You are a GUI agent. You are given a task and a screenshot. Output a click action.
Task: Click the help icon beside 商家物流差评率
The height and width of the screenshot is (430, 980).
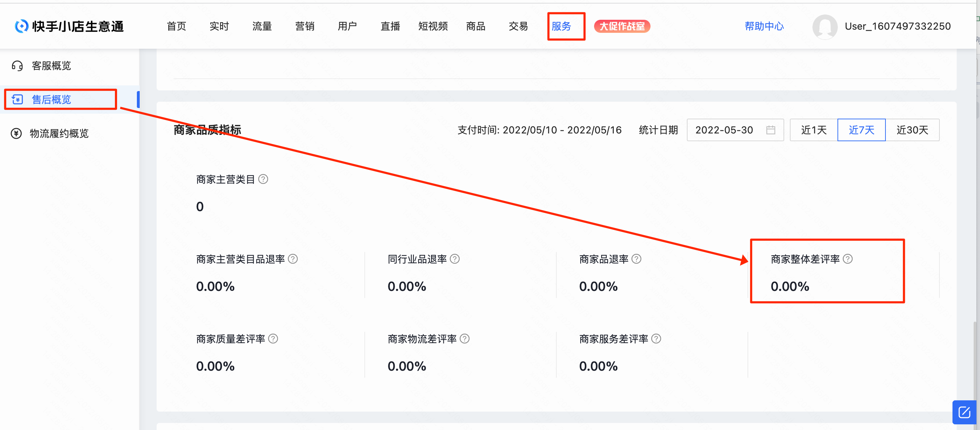[x=465, y=339]
